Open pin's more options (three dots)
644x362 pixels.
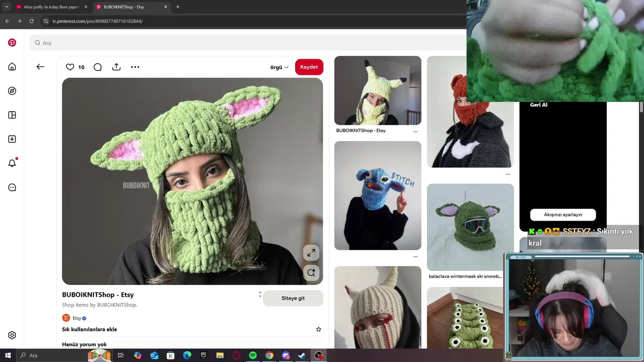pos(135,67)
